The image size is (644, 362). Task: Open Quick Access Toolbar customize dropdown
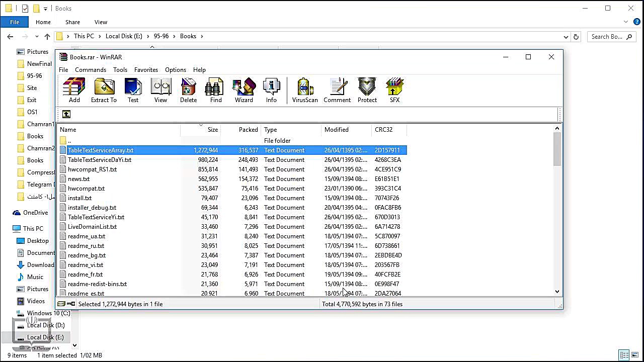tap(45, 9)
